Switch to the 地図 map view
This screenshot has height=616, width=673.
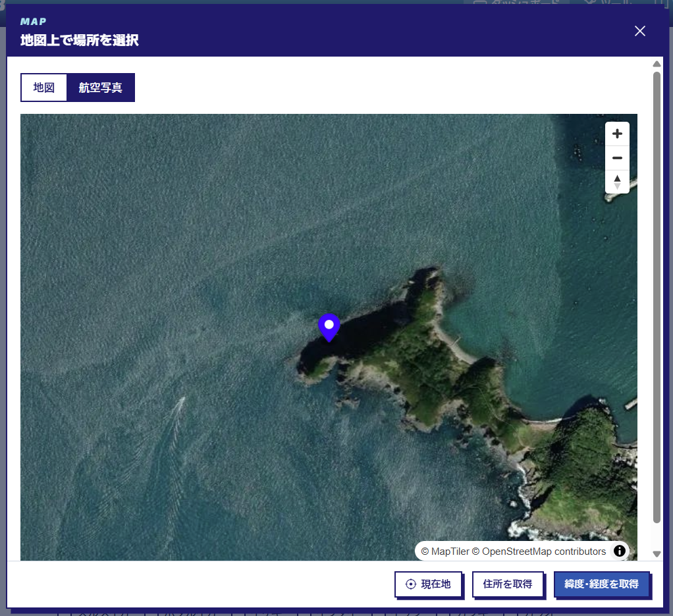(x=43, y=88)
